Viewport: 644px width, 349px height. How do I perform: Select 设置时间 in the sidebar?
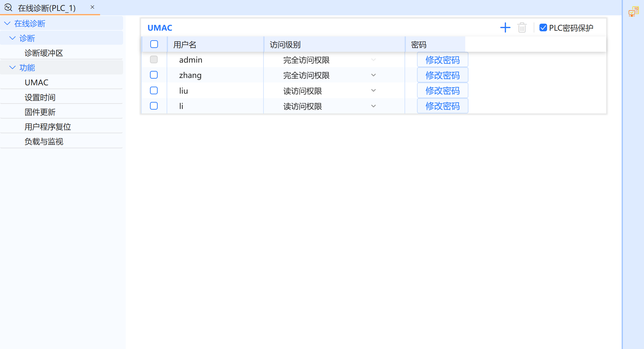40,97
